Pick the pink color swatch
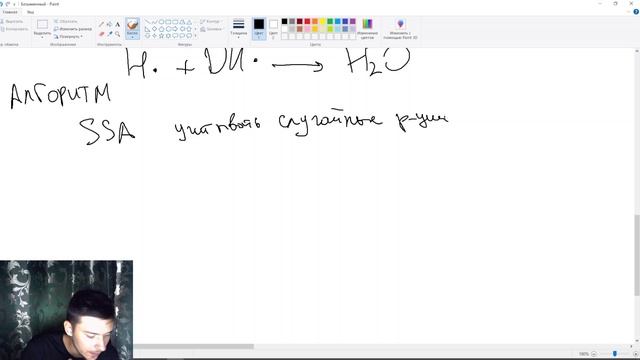Viewport: 640px width, 360px height. (307, 29)
